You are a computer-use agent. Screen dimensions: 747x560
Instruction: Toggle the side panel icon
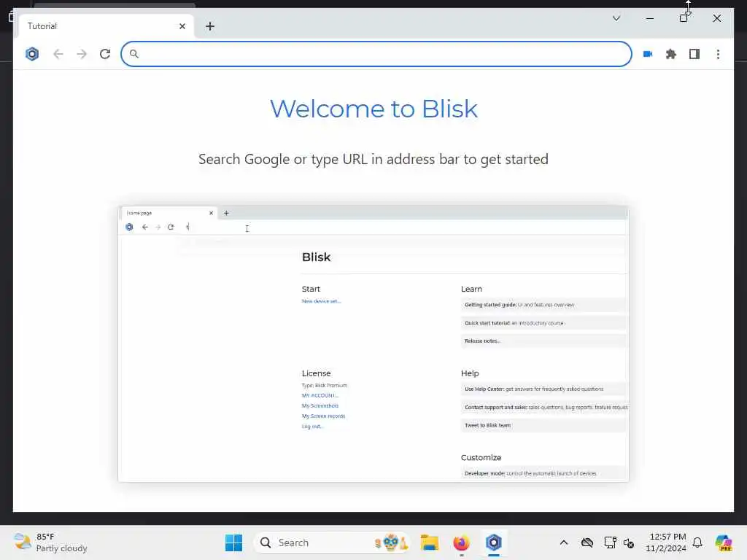pyautogui.click(x=694, y=54)
